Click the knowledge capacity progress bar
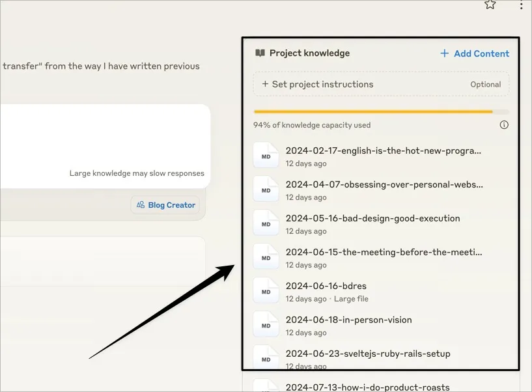This screenshot has height=392, width=532. tap(381, 112)
